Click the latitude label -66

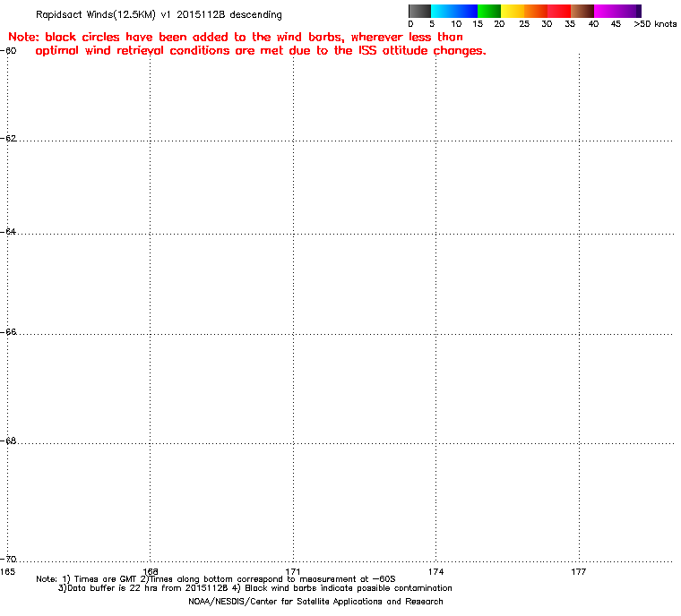(x=8, y=332)
